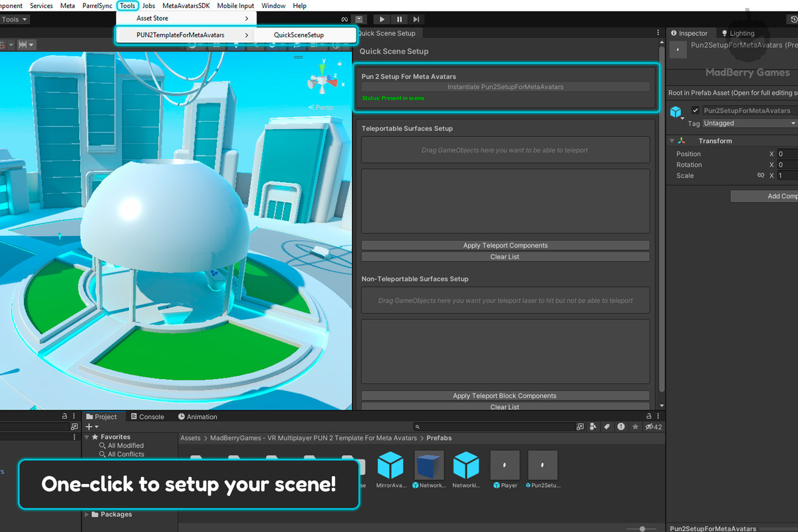Open the Tag Untagged dropdown
The image size is (798, 532).
[749, 123]
